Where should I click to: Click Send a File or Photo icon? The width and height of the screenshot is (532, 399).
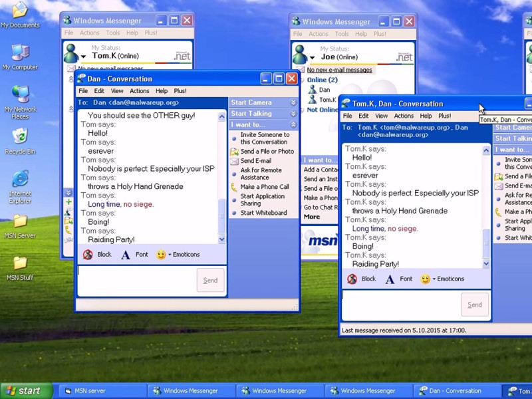point(235,152)
